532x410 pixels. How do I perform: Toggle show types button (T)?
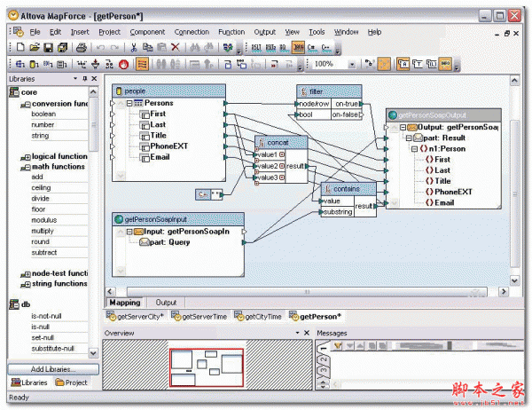point(418,64)
